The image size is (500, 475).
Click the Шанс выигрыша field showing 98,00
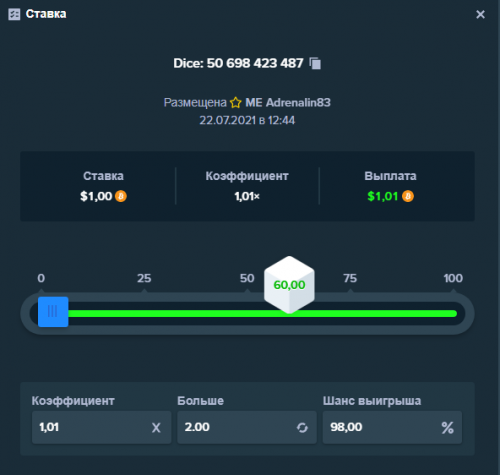[392, 427]
